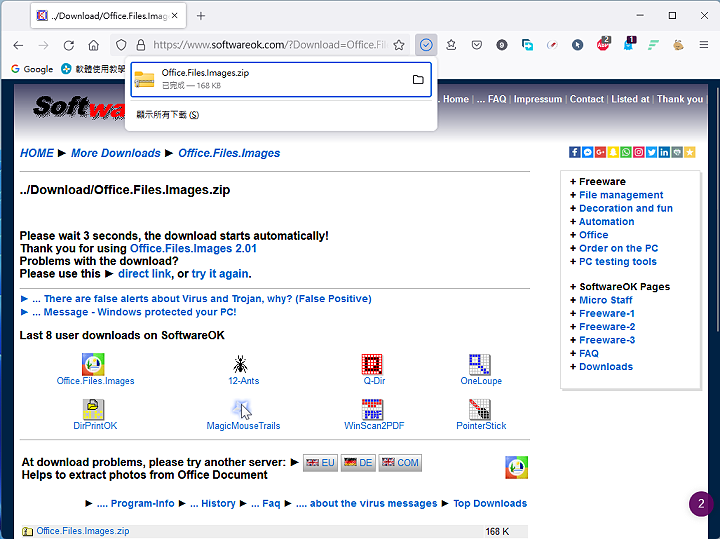Share on Twitter icon

pyautogui.click(x=652, y=152)
